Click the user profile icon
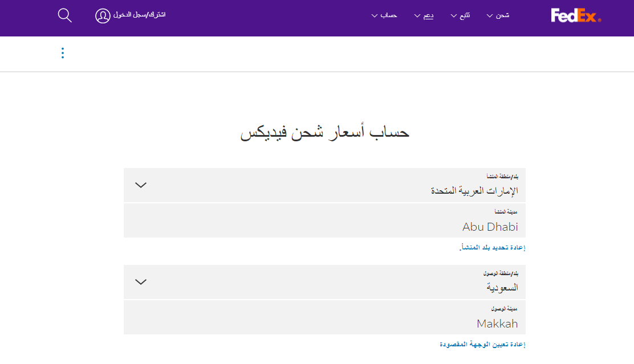This screenshot has height=364, width=634. pos(103,16)
